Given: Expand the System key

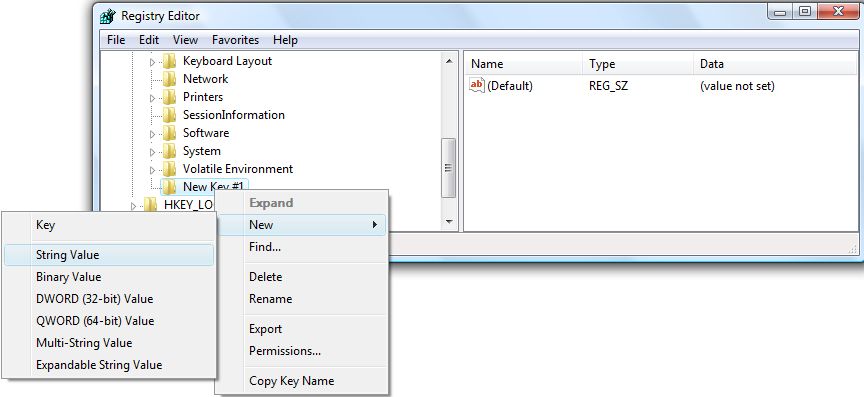Looking at the screenshot, I should [x=153, y=152].
